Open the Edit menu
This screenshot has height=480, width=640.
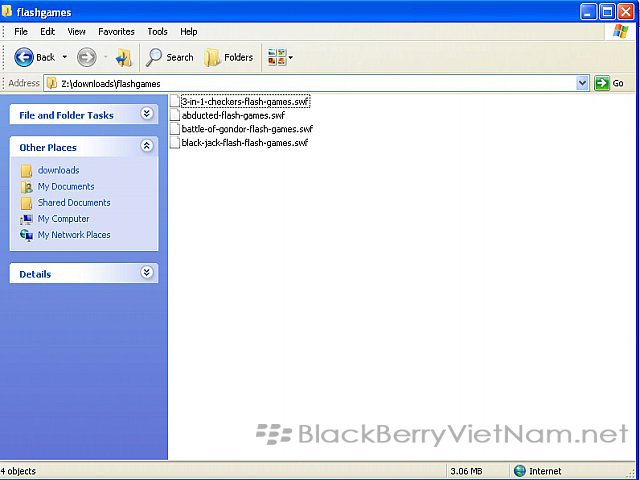tap(47, 31)
